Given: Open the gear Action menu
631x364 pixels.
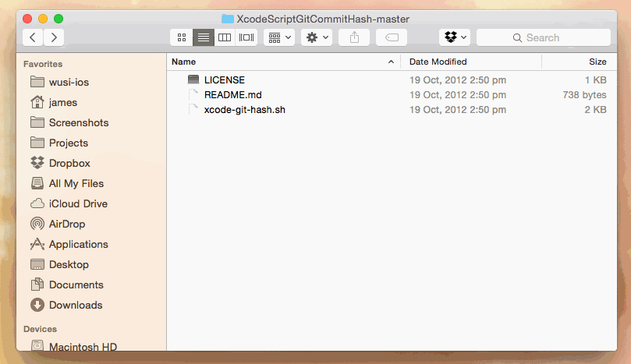Looking at the screenshot, I should pyautogui.click(x=317, y=37).
